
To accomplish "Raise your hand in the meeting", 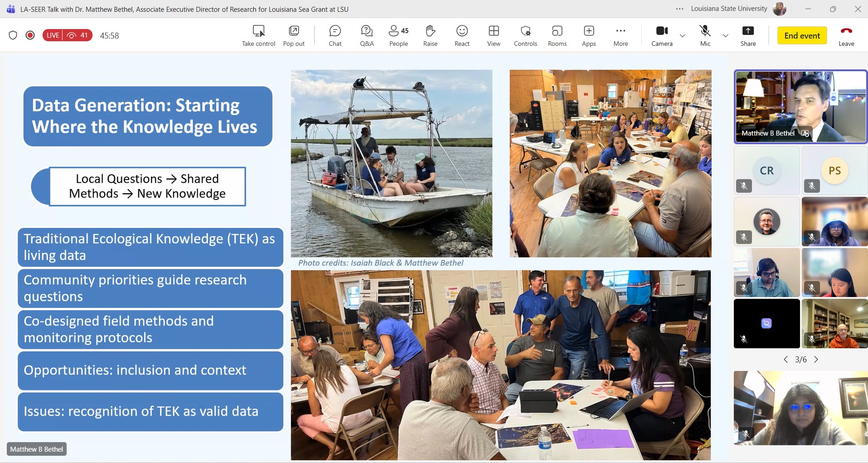I will [x=430, y=35].
